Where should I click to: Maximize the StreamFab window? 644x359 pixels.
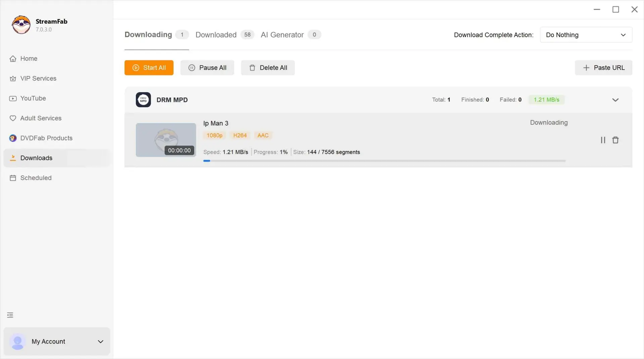615,9
